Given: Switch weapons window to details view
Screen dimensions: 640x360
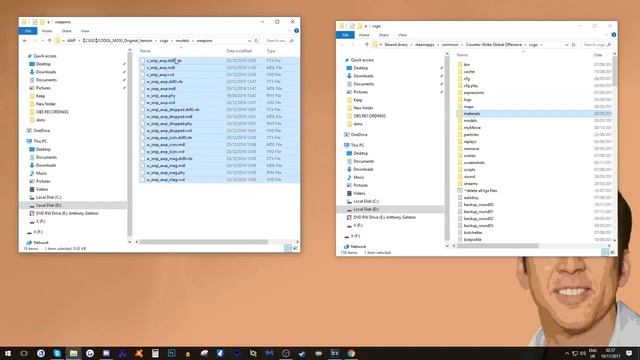Looking at the screenshot, I should [288, 248].
